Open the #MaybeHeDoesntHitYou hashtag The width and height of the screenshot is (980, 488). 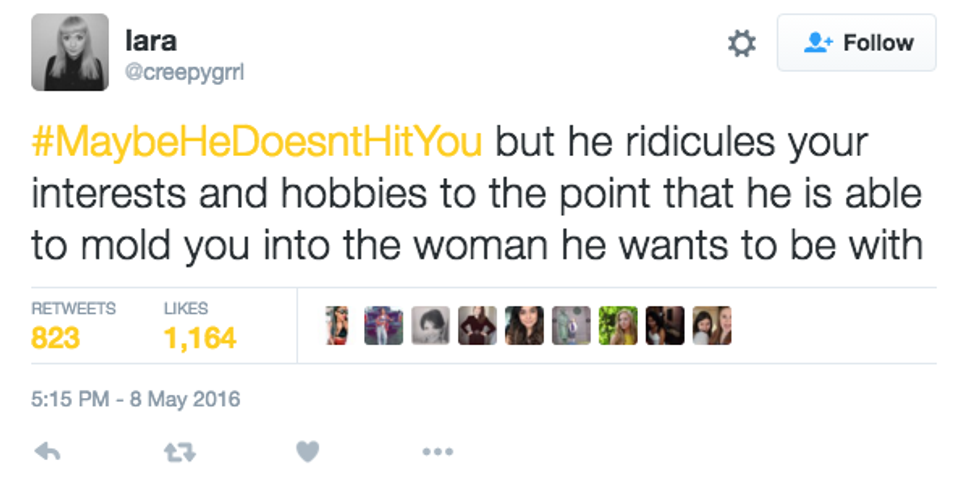[x=257, y=142]
